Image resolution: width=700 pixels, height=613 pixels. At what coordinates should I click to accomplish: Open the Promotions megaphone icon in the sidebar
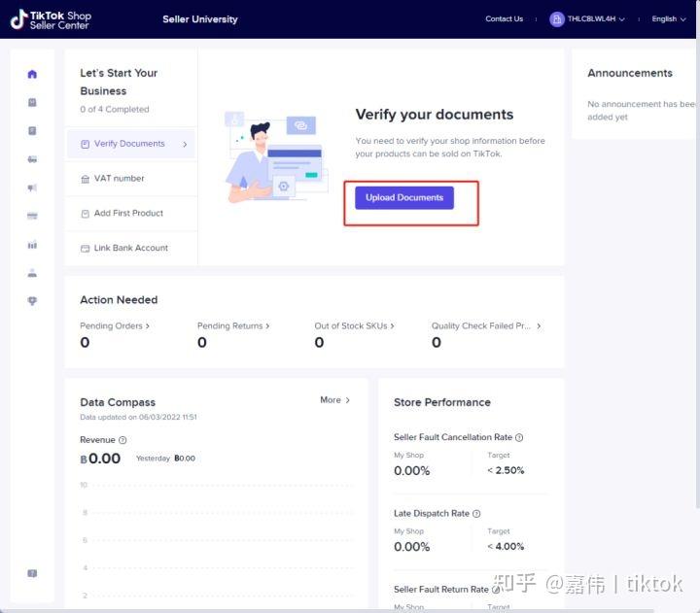coord(32,187)
